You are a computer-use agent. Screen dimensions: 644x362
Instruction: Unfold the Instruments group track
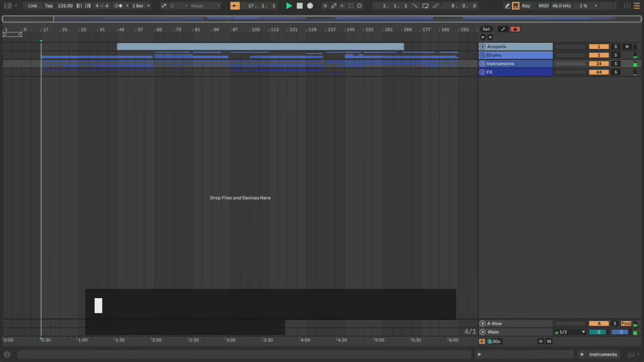[x=482, y=64]
